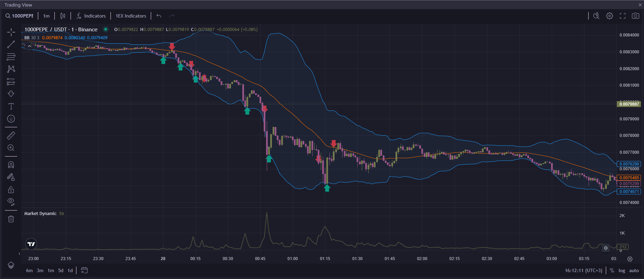The height and width of the screenshot is (279, 644).
Task: Activate the zoom in tool
Action: click(x=11, y=148)
